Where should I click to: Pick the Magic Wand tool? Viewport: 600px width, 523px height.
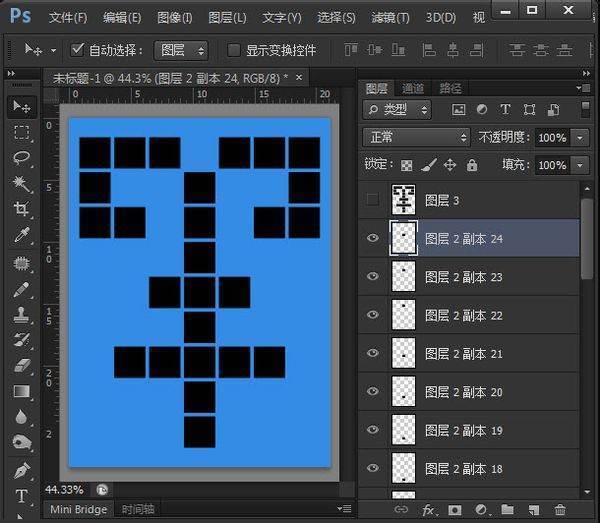pyautogui.click(x=21, y=184)
